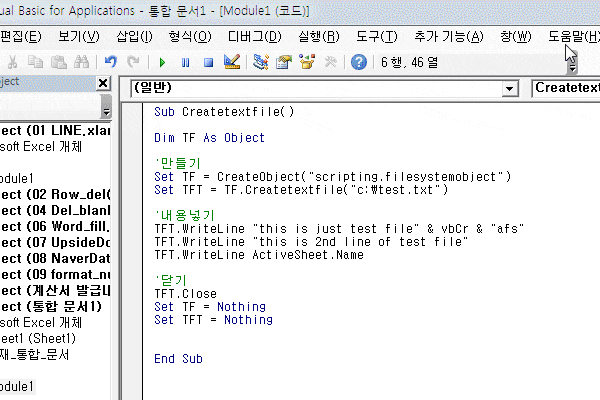Open Project Explorer icon
The width and height of the screenshot is (600, 400).
pyautogui.click(x=261, y=62)
